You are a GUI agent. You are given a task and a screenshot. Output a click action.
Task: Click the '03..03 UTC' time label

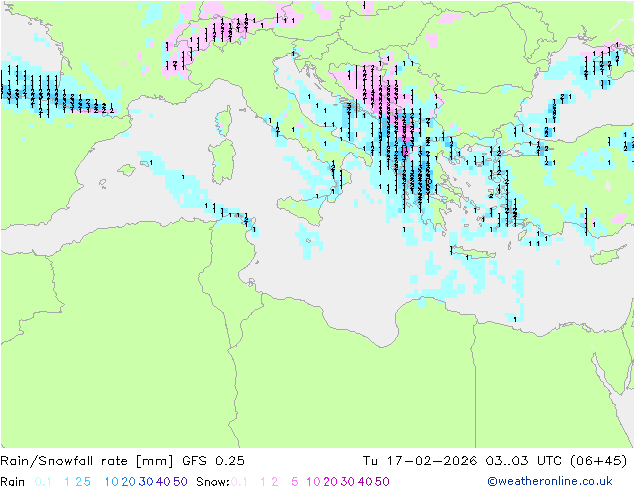point(522,461)
